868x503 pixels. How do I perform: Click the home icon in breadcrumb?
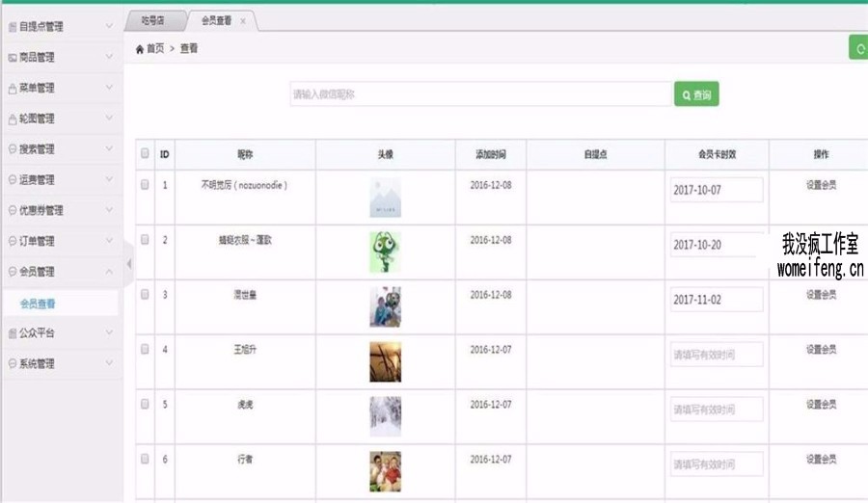140,49
